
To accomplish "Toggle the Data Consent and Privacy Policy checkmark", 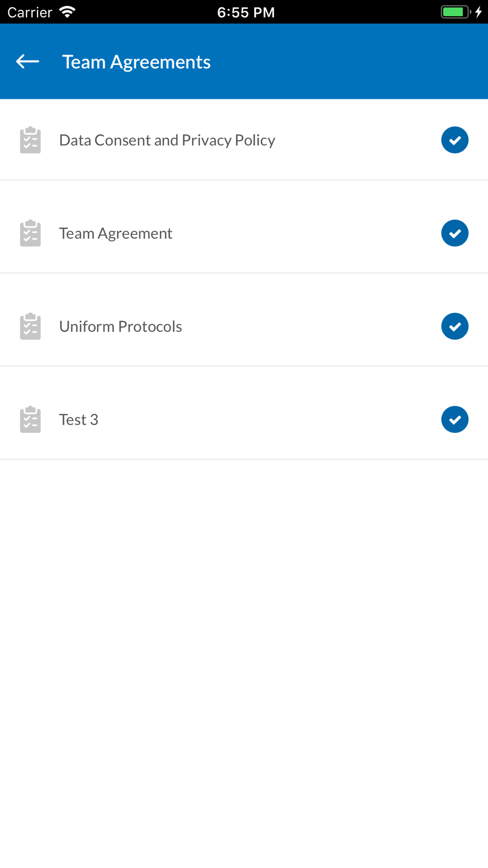I will point(455,140).
